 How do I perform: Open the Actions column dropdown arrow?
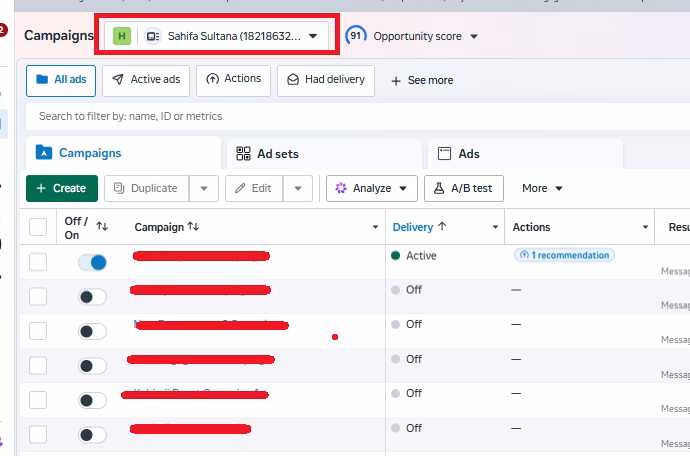[645, 227]
